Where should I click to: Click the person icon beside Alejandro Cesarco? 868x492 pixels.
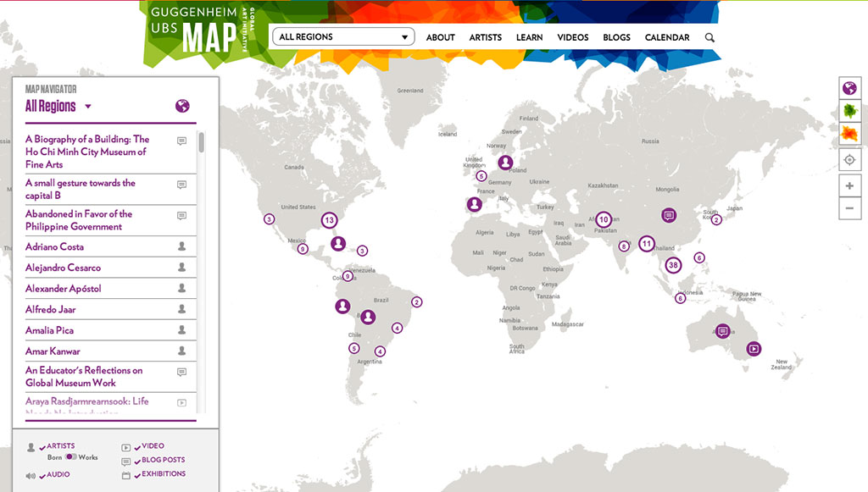(181, 268)
